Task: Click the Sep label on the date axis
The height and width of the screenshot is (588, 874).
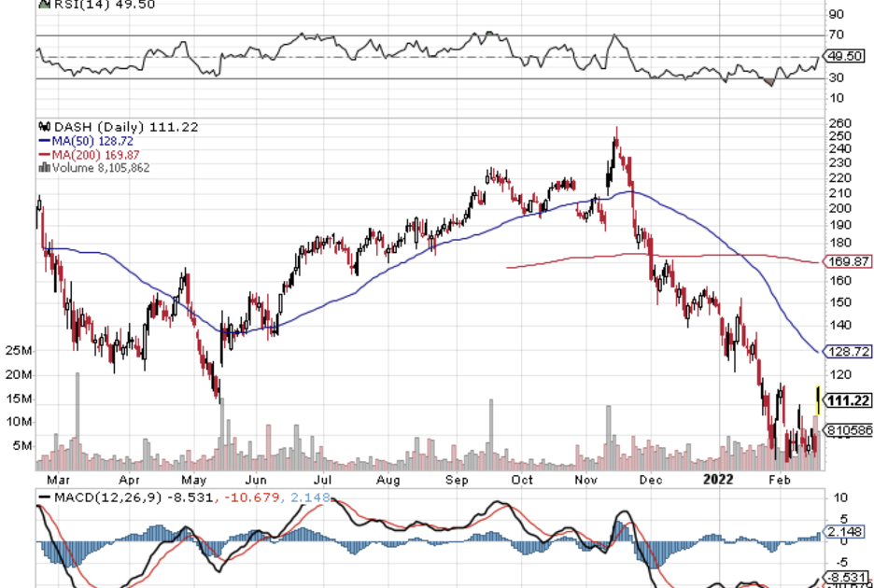Action: [457, 480]
